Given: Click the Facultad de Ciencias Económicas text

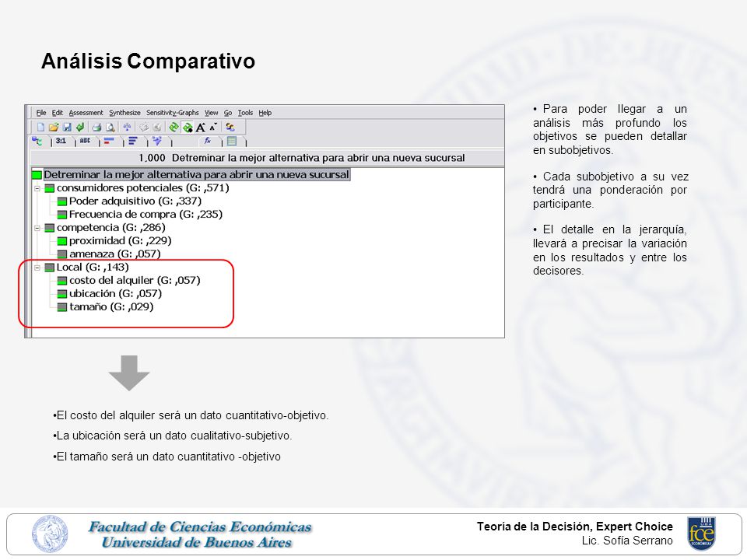Looking at the screenshot, I should (200, 527).
